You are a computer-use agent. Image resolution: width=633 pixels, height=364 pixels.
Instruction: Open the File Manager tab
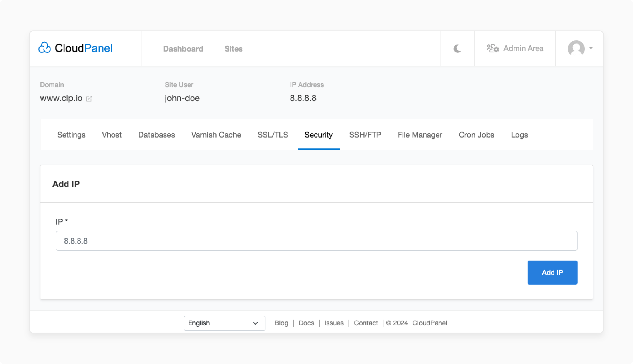pyautogui.click(x=420, y=135)
